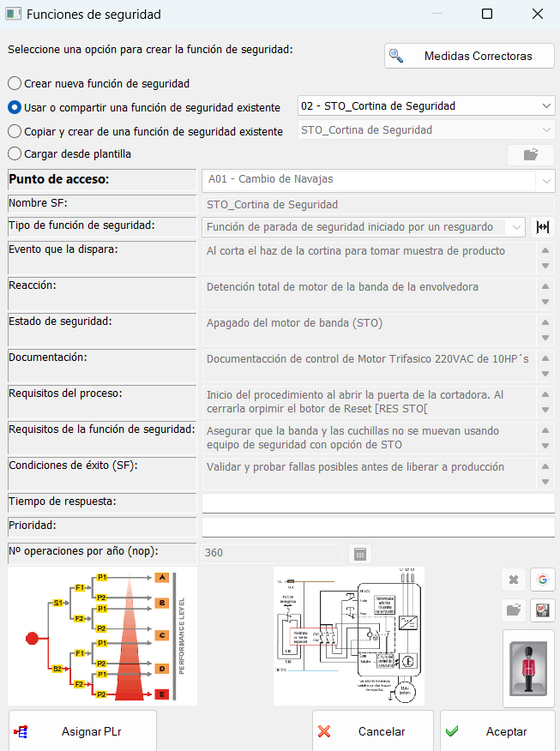
Task: Maximize the Funciones de seguridad window
Action: click(487, 14)
